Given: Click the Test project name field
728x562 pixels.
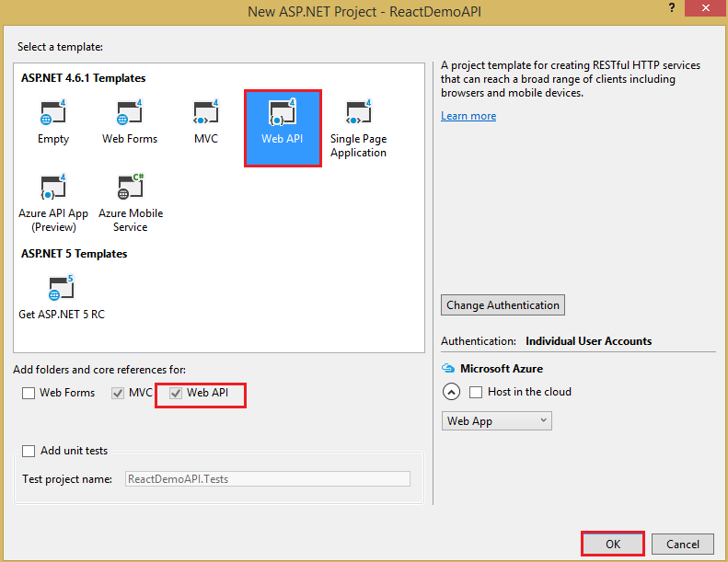Looking at the screenshot, I should (x=268, y=479).
